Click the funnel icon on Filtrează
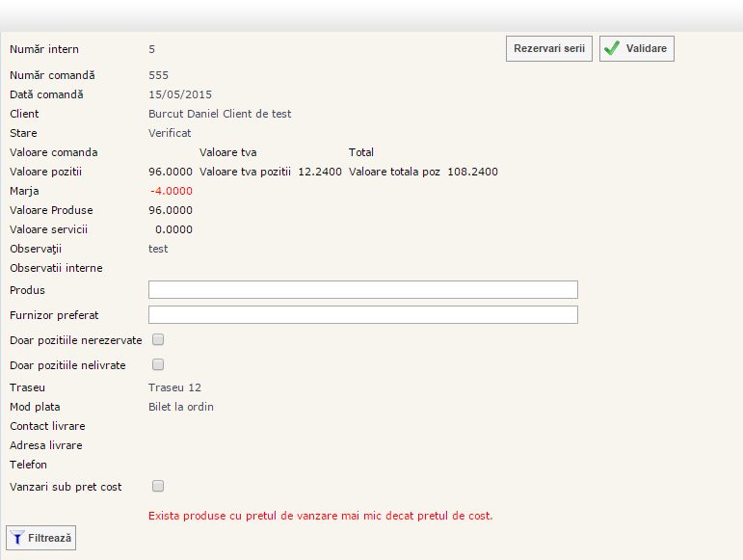The image size is (743, 560). point(17,539)
